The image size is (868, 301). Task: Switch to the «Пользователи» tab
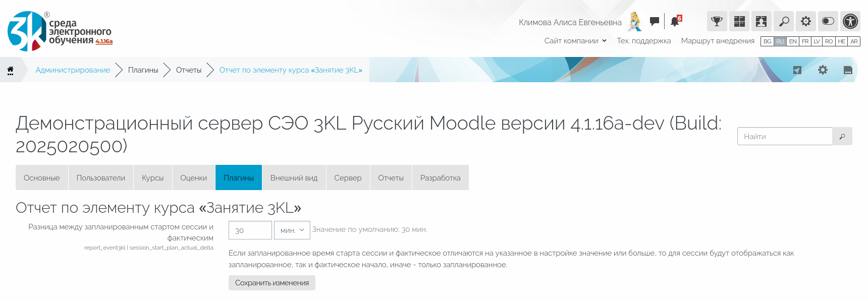pos(100,178)
